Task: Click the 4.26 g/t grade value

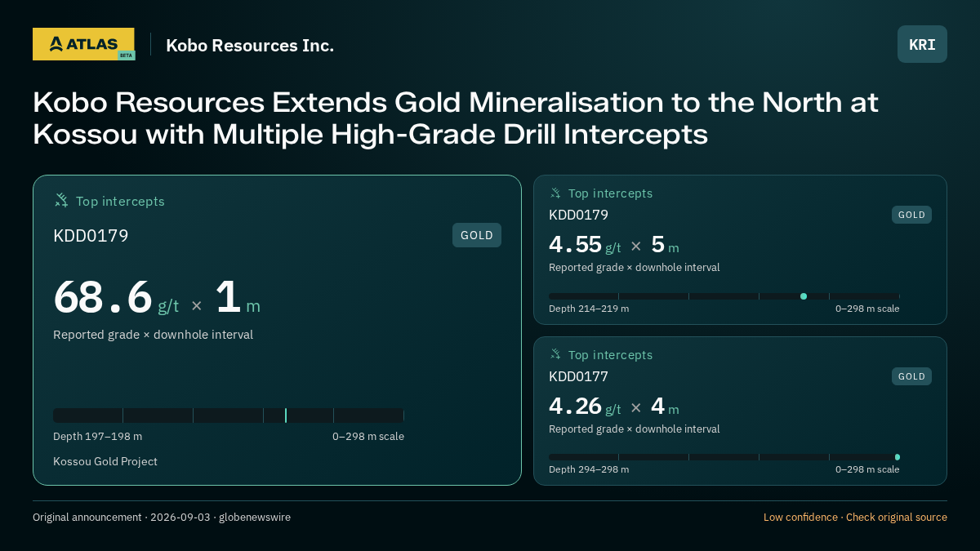Action: point(585,406)
